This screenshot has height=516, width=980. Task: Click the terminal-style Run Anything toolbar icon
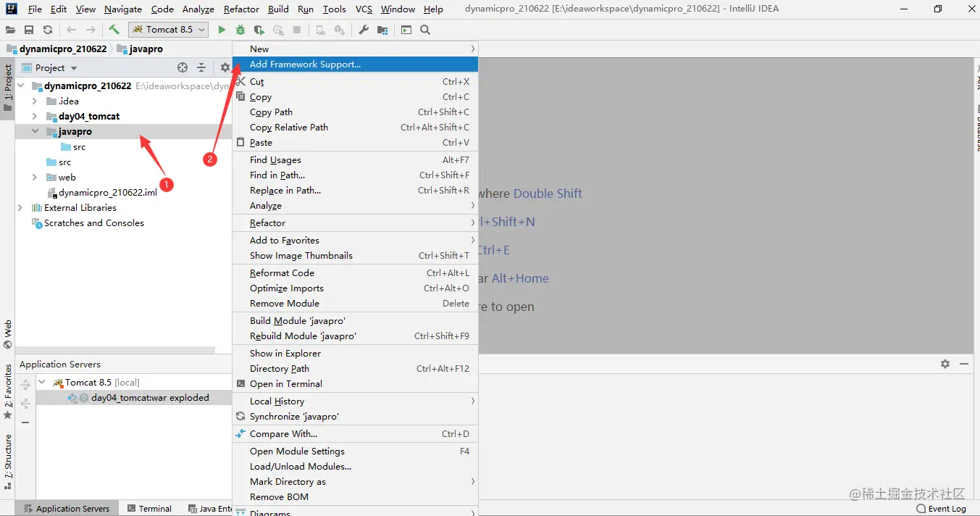click(406, 30)
